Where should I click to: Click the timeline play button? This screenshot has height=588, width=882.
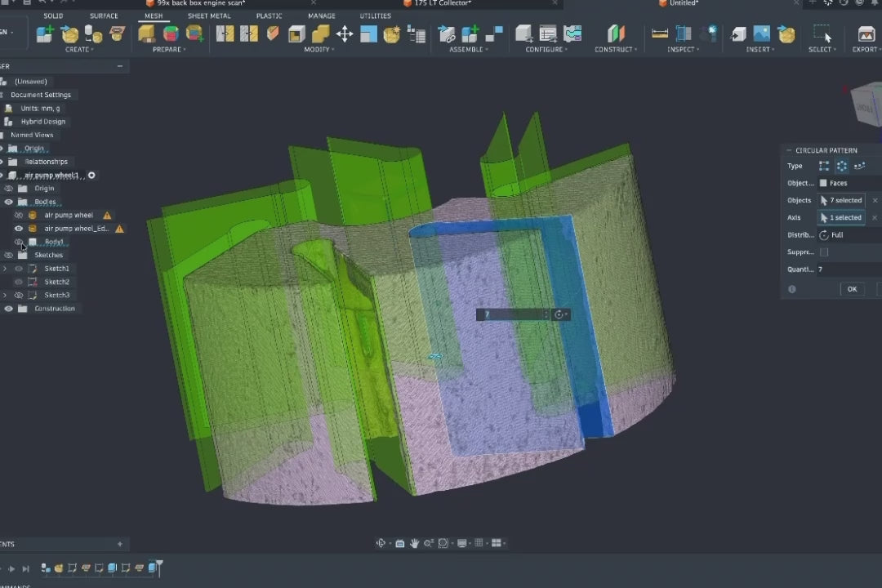point(11,569)
